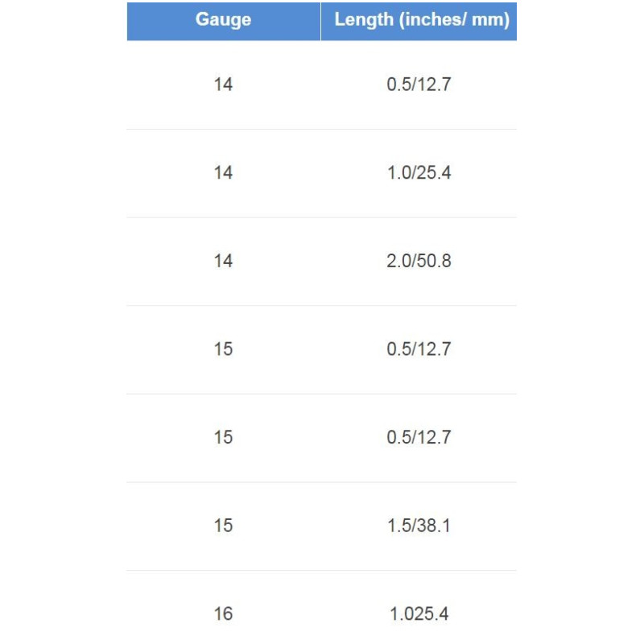Viewport: 644px width, 644px height.
Task: Click the separator line between the two gauge 15 0.5/12.7 rows
Action: pyautogui.click(x=322, y=394)
